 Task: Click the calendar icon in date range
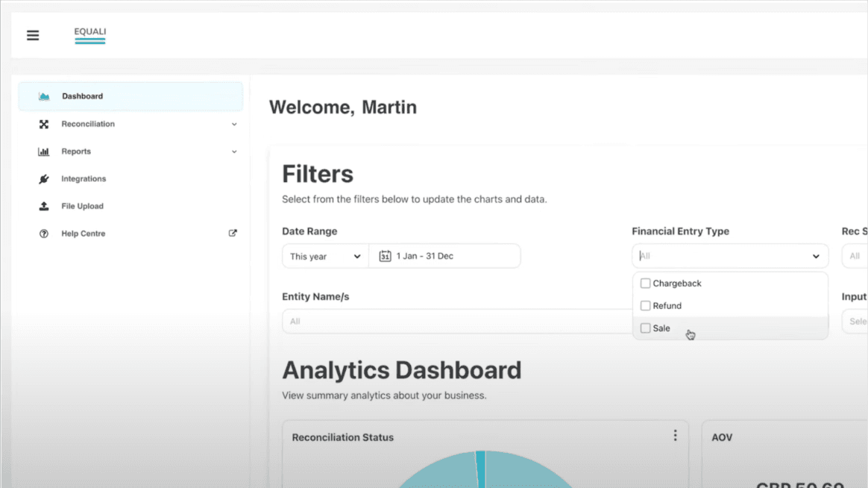pyautogui.click(x=385, y=256)
